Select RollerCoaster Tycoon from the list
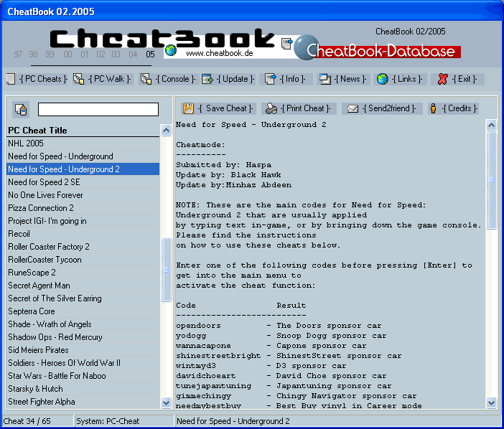The width and height of the screenshot is (504, 429). [45, 260]
